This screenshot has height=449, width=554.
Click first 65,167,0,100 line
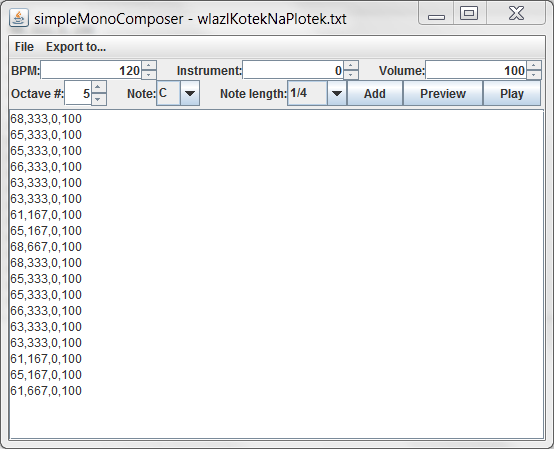46,231
